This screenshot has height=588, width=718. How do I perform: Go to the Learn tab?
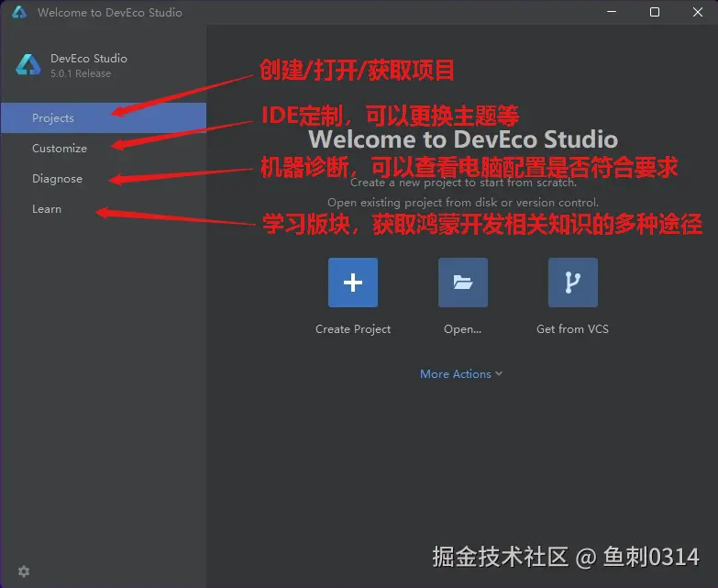(104, 209)
